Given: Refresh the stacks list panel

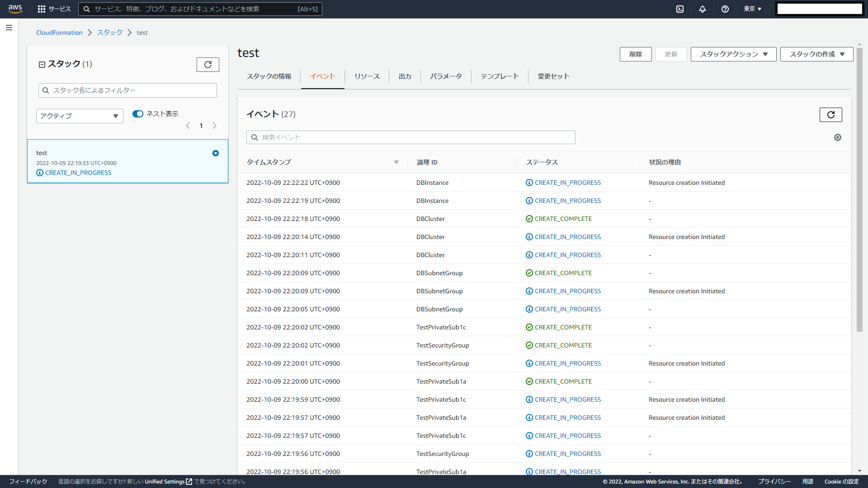Looking at the screenshot, I should [208, 65].
